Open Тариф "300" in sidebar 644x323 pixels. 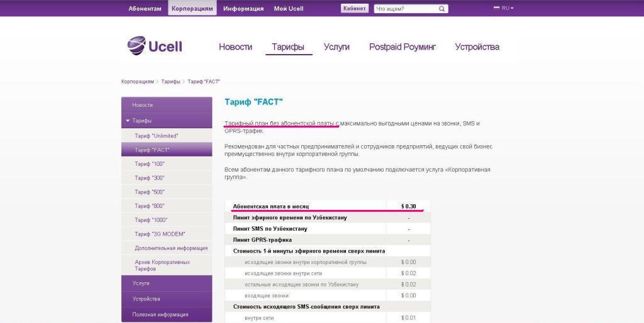click(167, 178)
